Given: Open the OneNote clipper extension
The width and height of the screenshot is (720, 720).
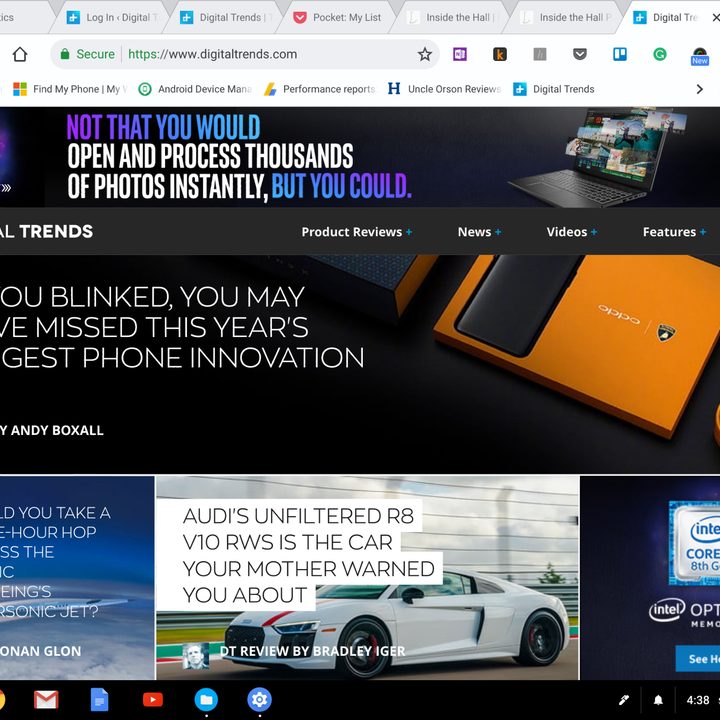Looking at the screenshot, I should tap(460, 54).
